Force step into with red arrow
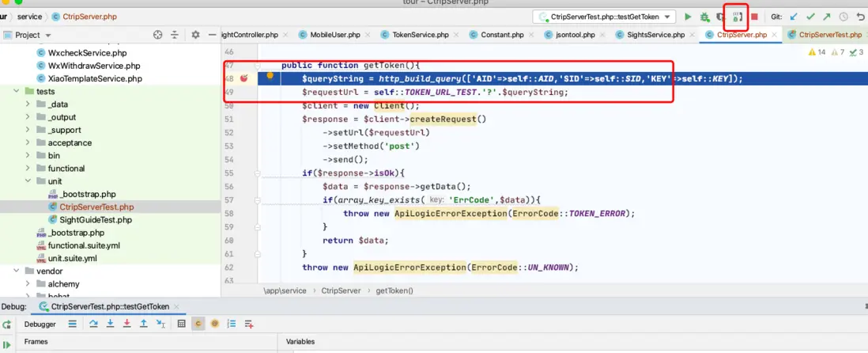 click(x=126, y=325)
